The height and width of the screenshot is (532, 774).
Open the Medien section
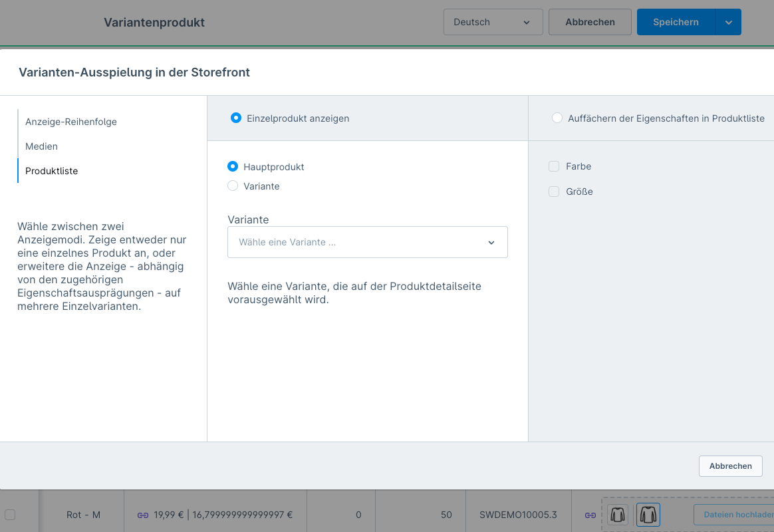pos(42,146)
